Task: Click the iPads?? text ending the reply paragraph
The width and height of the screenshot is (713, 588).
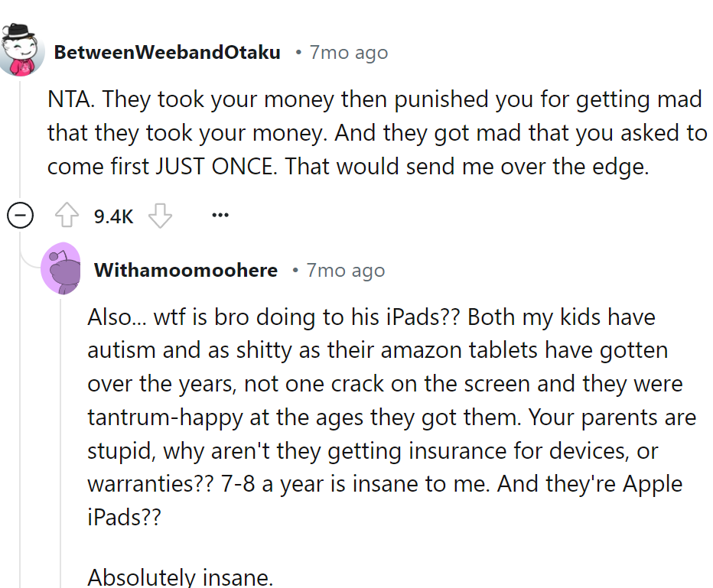Action: pyautogui.click(x=124, y=518)
